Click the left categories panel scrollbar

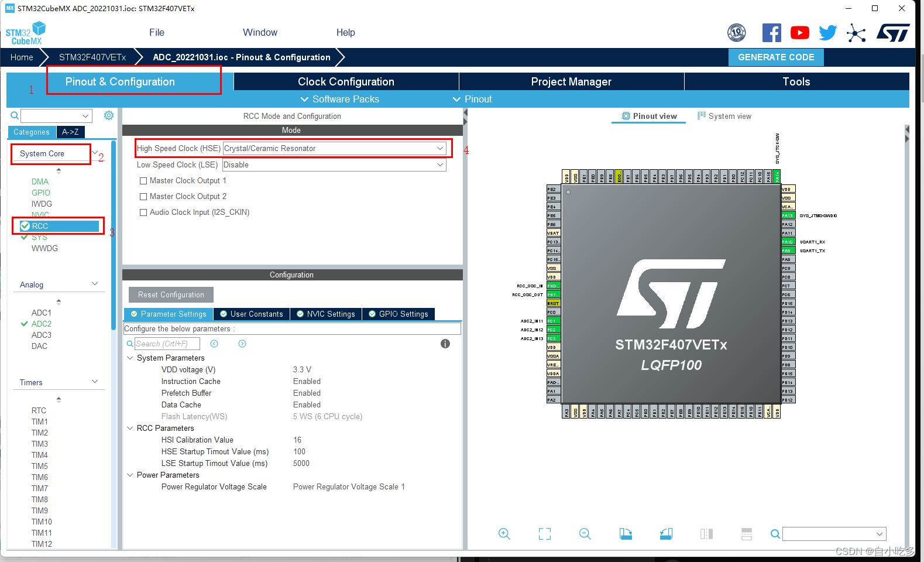point(114,235)
